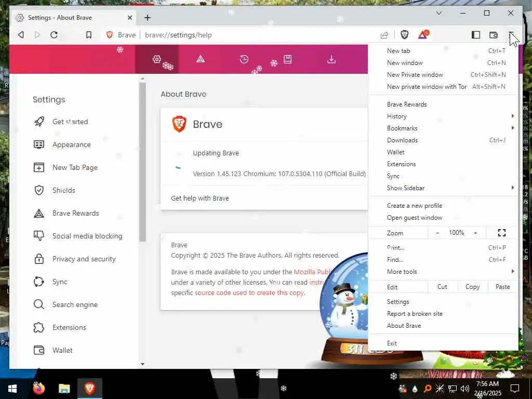
Task: Choose Extensions in the main menu
Action: point(443,164)
